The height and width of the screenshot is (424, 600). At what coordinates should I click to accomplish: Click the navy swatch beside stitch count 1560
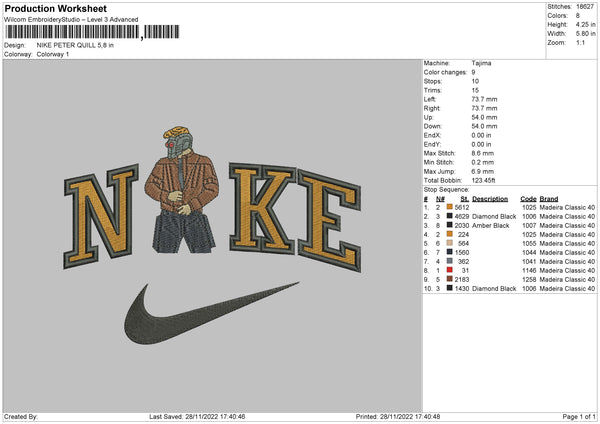coord(450,252)
